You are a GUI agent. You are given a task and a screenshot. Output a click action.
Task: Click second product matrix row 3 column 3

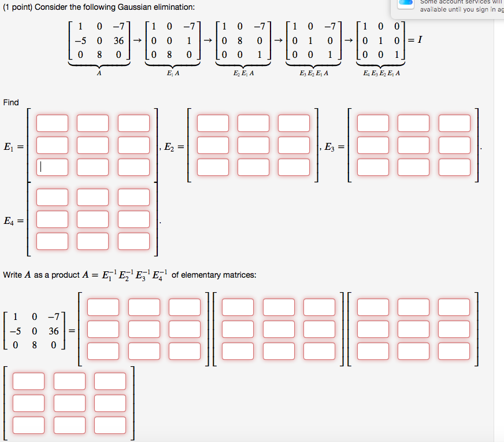pos(319,351)
